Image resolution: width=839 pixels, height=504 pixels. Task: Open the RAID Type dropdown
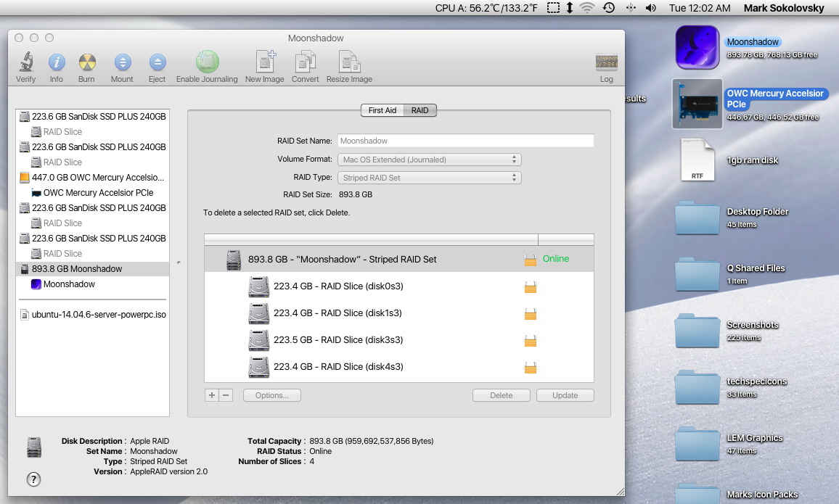pos(429,178)
